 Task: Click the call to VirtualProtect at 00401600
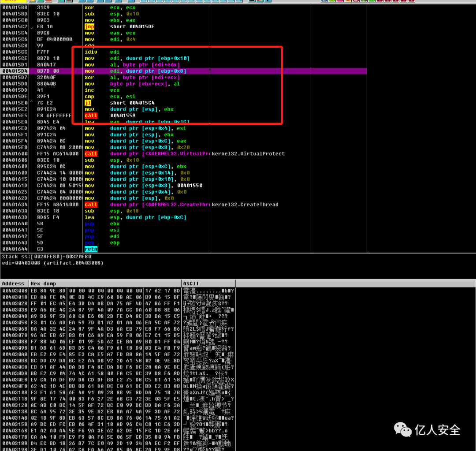point(147,154)
